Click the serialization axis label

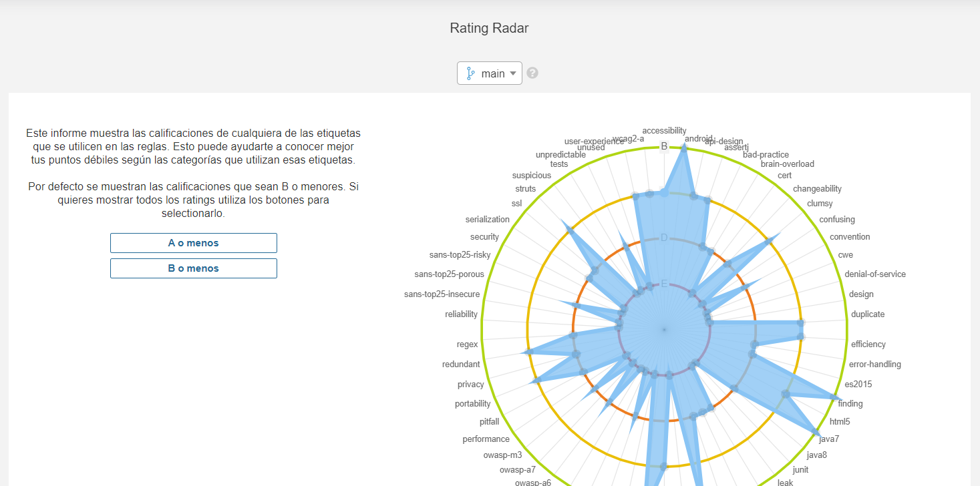488,220
